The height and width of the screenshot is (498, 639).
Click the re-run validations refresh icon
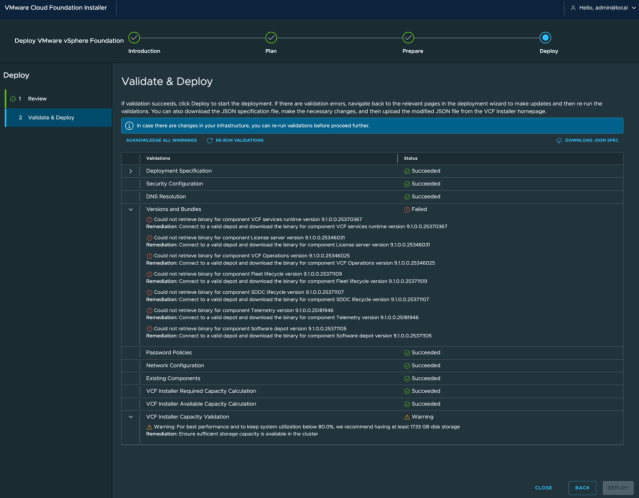point(209,141)
